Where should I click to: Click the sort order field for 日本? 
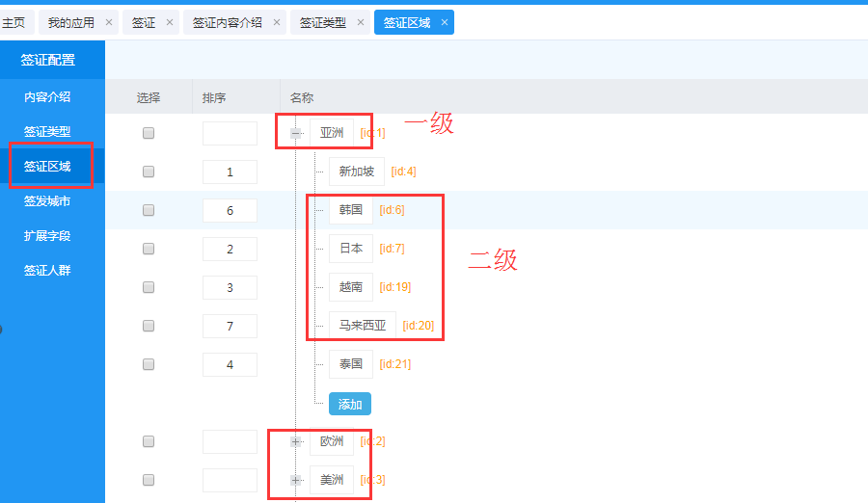pos(230,249)
